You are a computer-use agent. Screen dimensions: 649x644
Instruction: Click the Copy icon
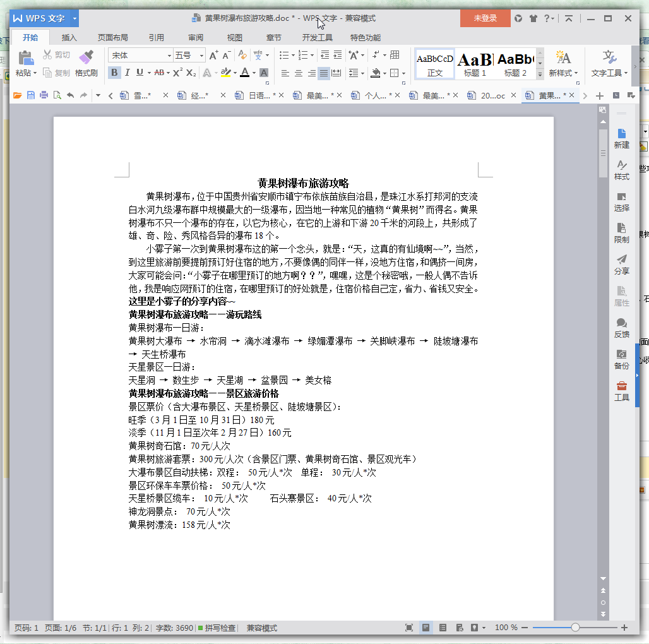[x=47, y=73]
